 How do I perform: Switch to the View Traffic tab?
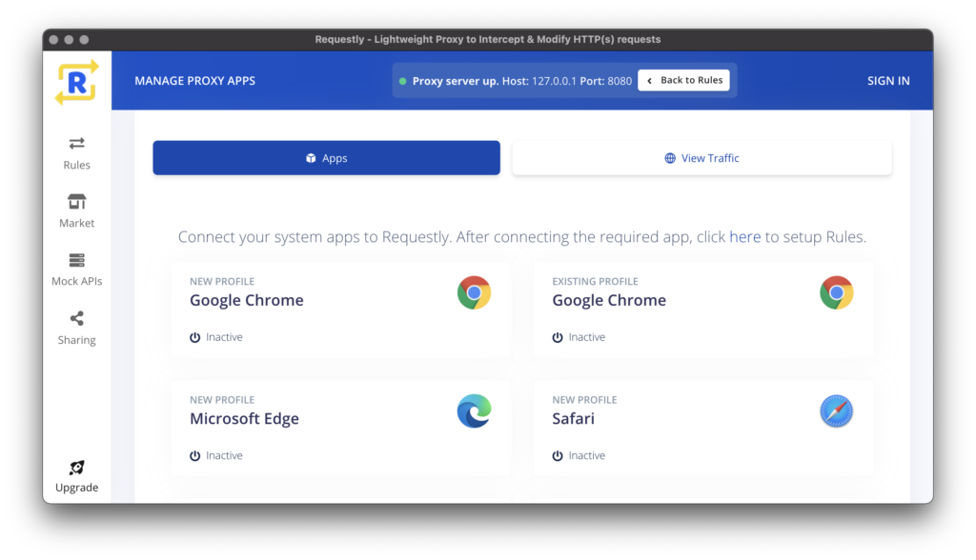point(701,158)
